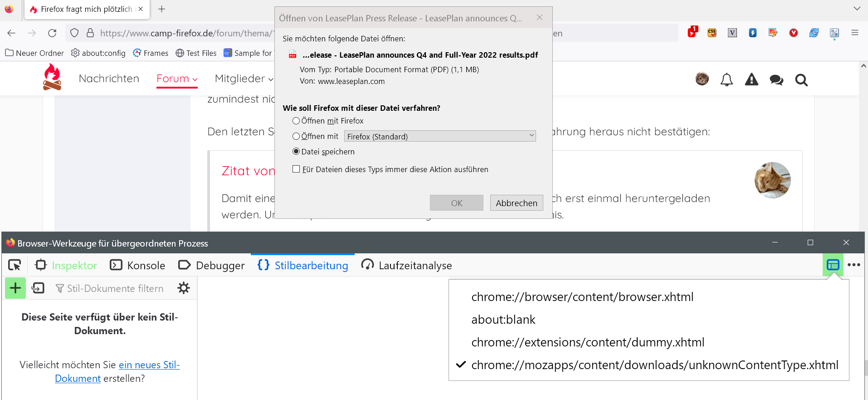Image resolution: width=868 pixels, height=400 pixels.
Task: Maximize the Browser-Werkzeuge window
Action: [810, 242]
